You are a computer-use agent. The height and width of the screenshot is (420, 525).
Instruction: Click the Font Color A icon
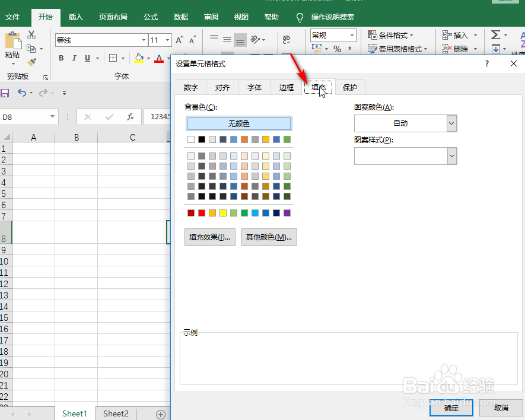[159, 58]
